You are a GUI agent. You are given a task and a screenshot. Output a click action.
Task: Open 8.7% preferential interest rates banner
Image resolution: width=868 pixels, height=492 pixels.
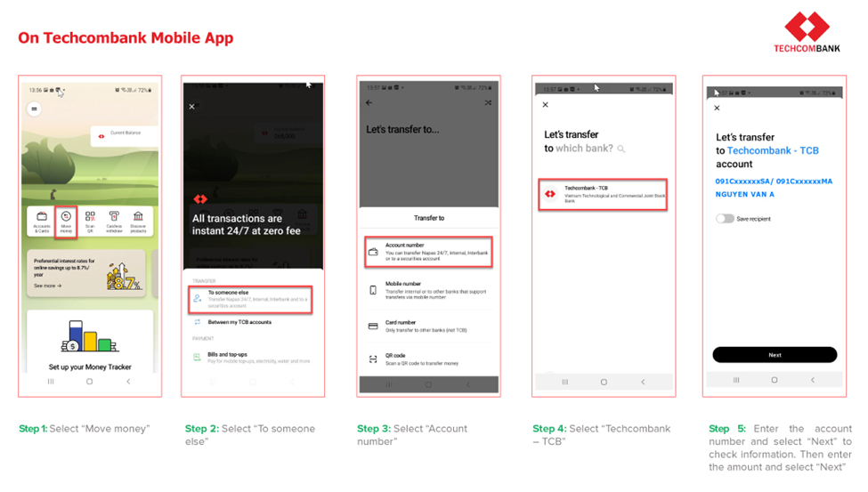86,273
